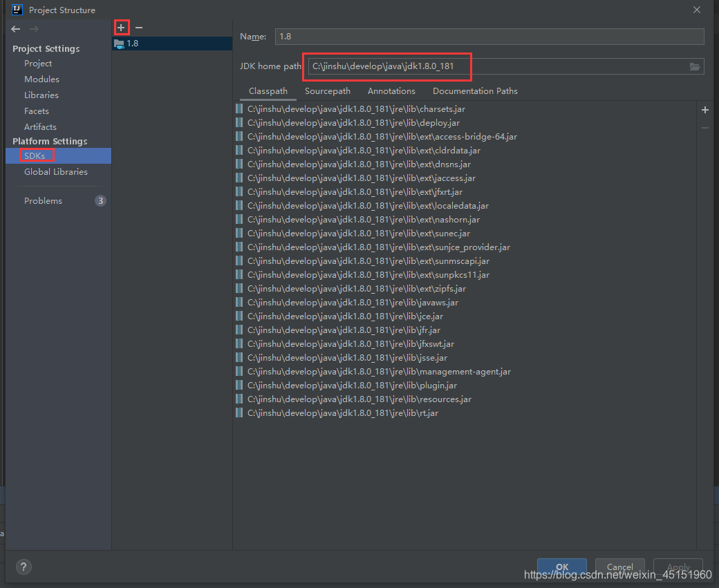Switch to the Documentation Paths tab

(x=475, y=91)
